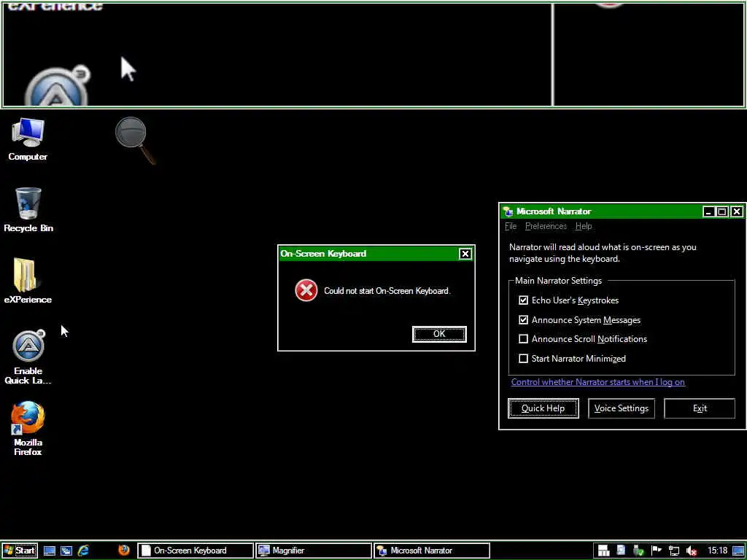747x560 pixels.
Task: Open the Control whether Narrator starts link
Action: (x=598, y=382)
